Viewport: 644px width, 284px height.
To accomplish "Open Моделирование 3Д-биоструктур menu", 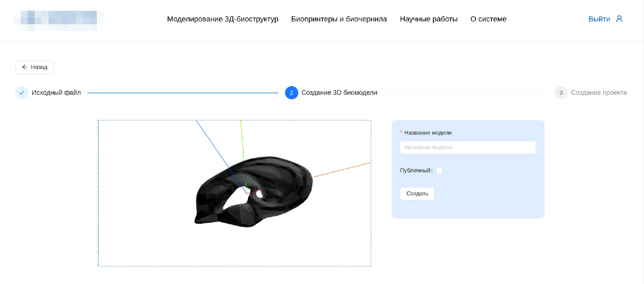I will 222,19.
